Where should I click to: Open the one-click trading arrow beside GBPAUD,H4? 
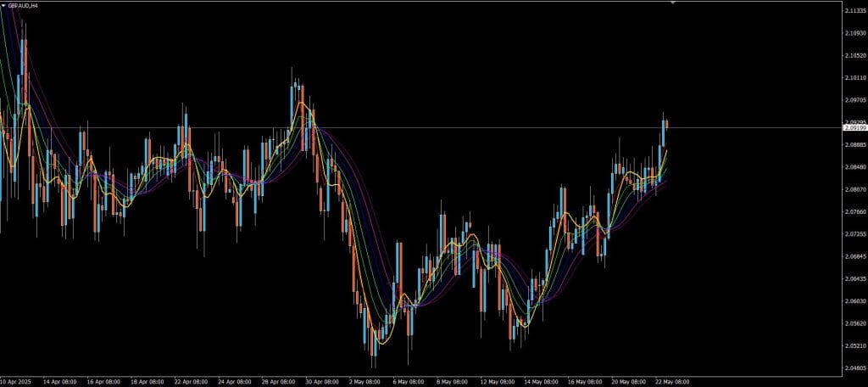click(x=3, y=5)
